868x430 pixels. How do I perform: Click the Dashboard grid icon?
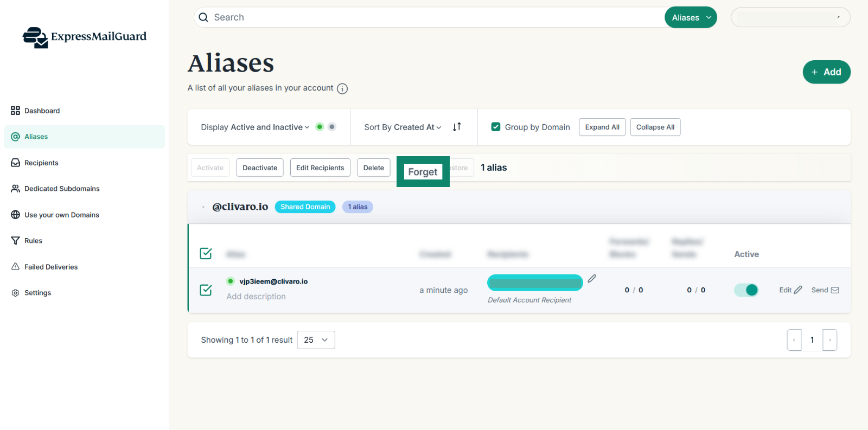pos(15,111)
